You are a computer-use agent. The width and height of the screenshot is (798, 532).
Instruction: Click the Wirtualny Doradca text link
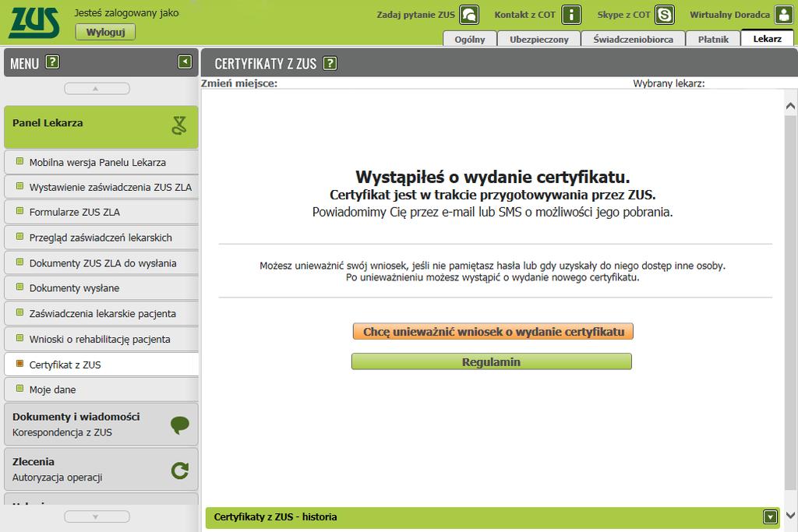coord(729,15)
